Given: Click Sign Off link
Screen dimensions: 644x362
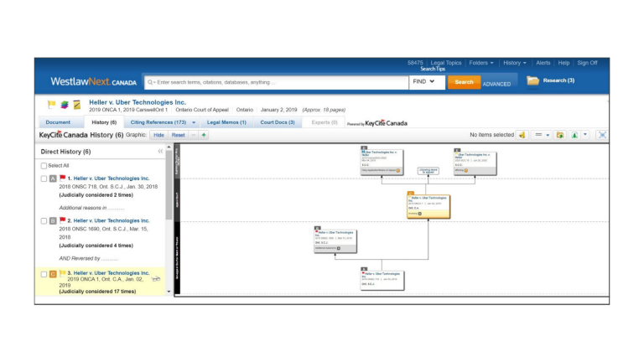Looking at the screenshot, I should (587, 63).
